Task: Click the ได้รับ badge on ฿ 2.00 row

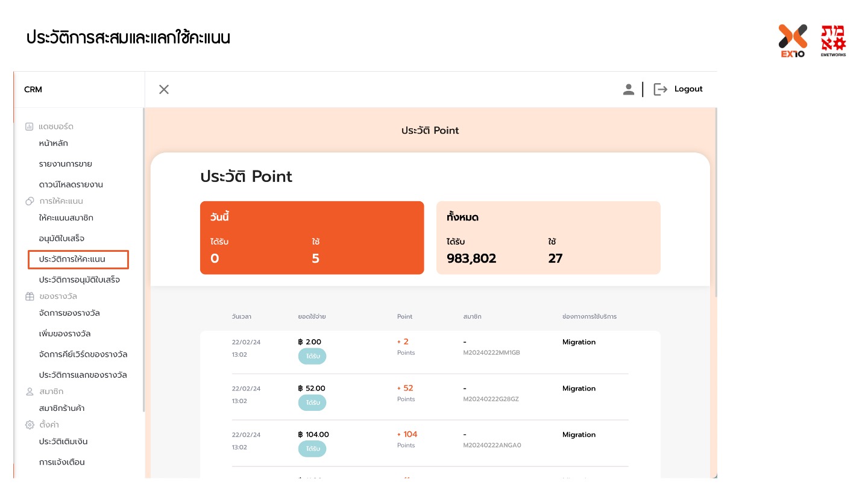Action: point(312,357)
